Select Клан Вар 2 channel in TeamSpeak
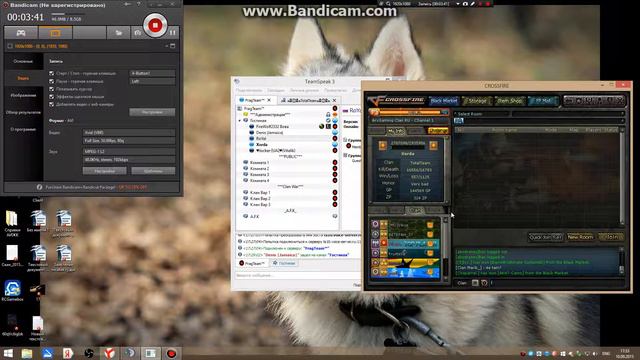Viewport: 640px width, 360px height. (x=260, y=198)
